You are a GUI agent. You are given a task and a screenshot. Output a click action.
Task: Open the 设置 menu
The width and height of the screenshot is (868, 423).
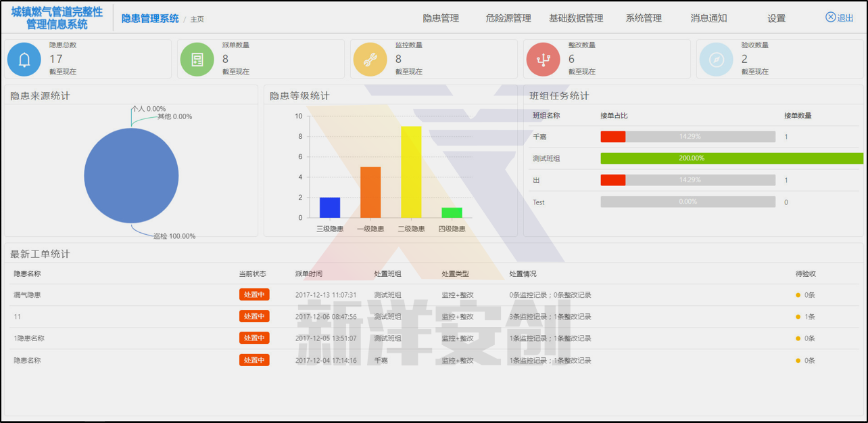coord(777,18)
